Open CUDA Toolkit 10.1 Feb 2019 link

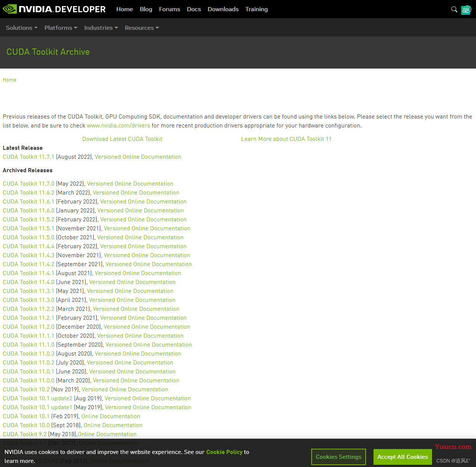[x=26, y=416]
